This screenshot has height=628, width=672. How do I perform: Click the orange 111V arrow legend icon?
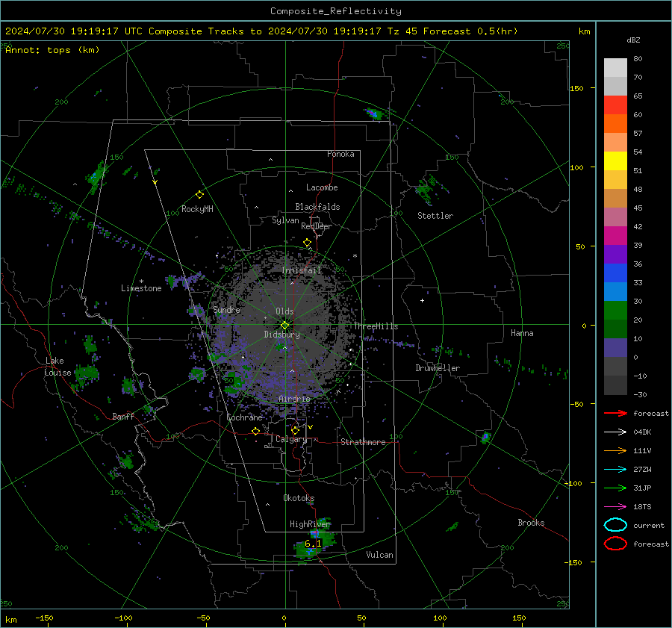pos(615,450)
